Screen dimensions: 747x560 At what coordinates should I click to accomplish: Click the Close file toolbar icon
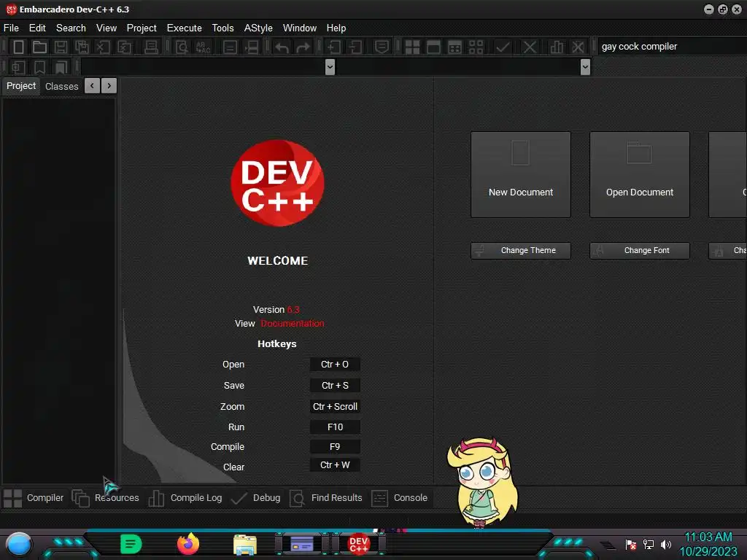coord(103,47)
